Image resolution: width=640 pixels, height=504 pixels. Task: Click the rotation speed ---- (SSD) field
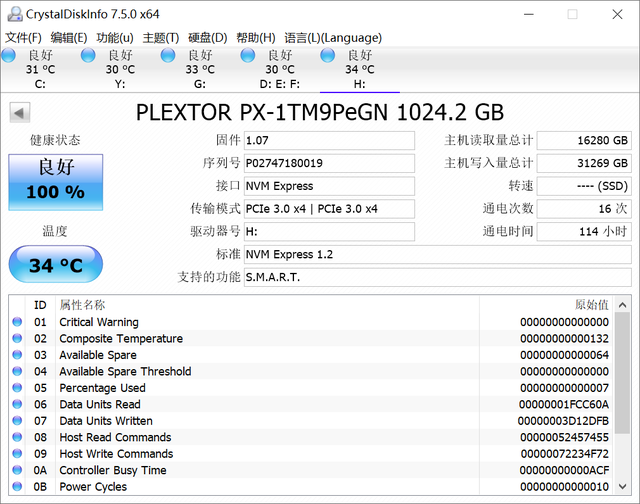coord(584,186)
